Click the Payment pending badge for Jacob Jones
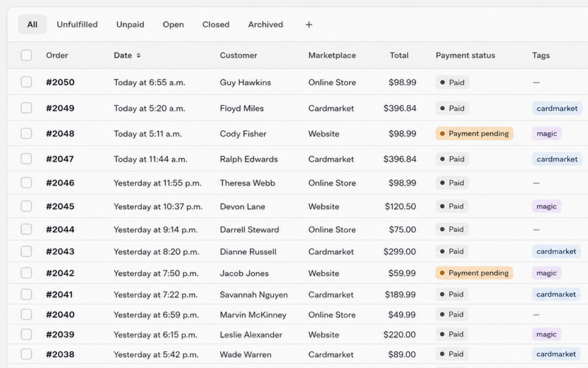 474,273
